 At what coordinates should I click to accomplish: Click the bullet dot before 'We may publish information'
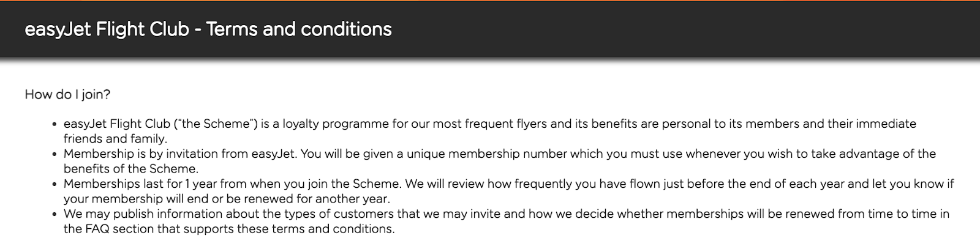[x=55, y=214]
